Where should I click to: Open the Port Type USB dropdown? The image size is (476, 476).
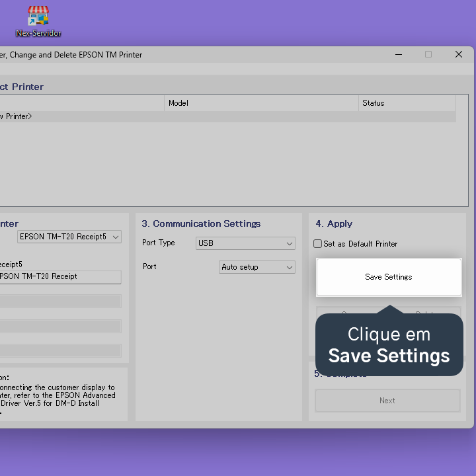pyautogui.click(x=245, y=243)
